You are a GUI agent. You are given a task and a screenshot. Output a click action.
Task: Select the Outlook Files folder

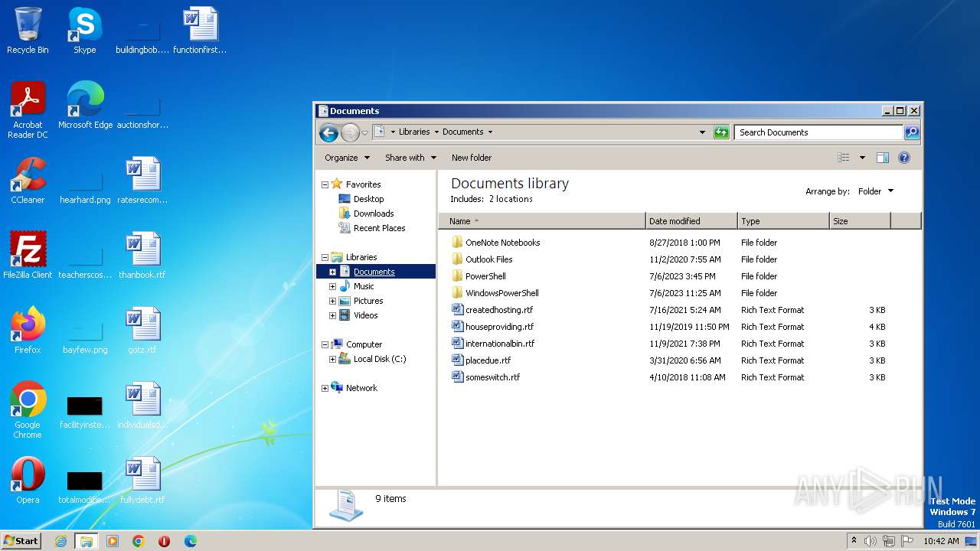482,259
